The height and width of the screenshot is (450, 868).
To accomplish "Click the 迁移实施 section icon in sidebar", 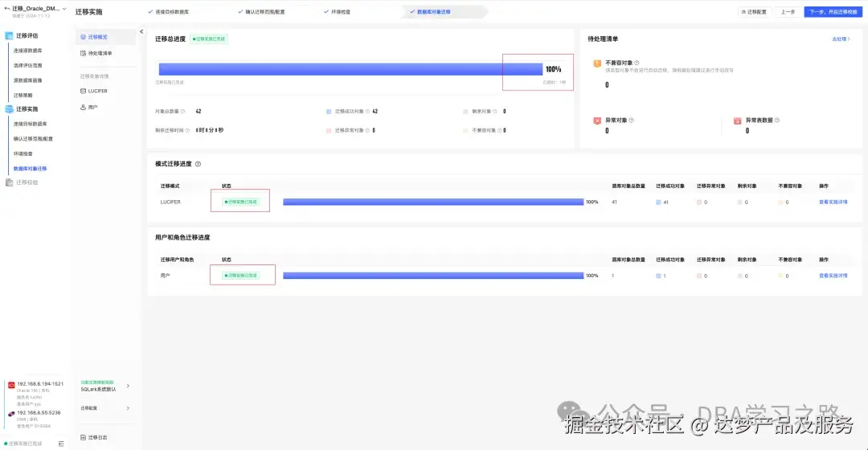I will click(x=9, y=109).
